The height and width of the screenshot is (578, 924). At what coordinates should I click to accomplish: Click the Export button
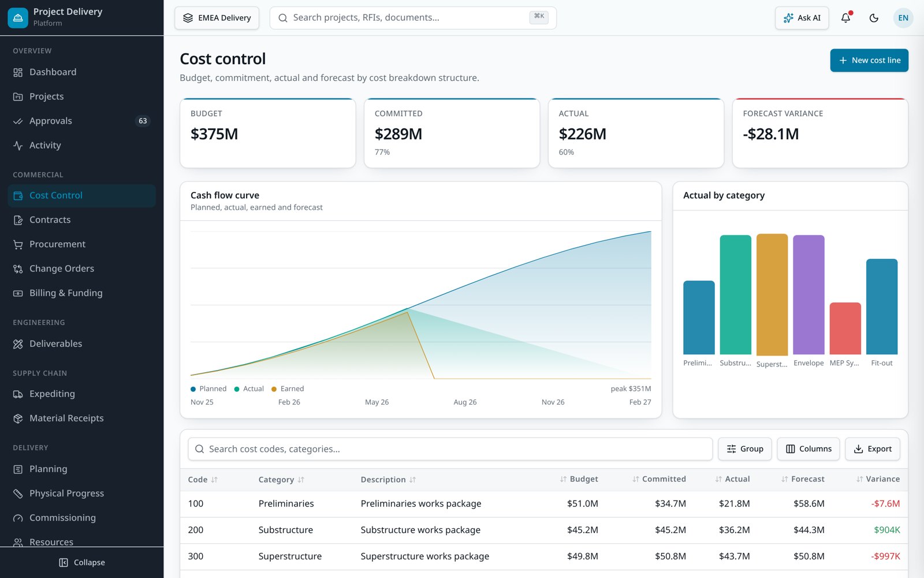click(873, 449)
